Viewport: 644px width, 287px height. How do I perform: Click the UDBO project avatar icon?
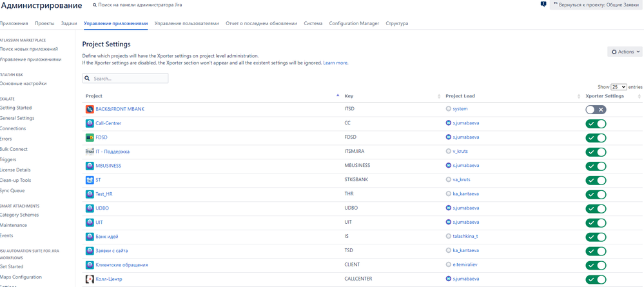pos(90,208)
